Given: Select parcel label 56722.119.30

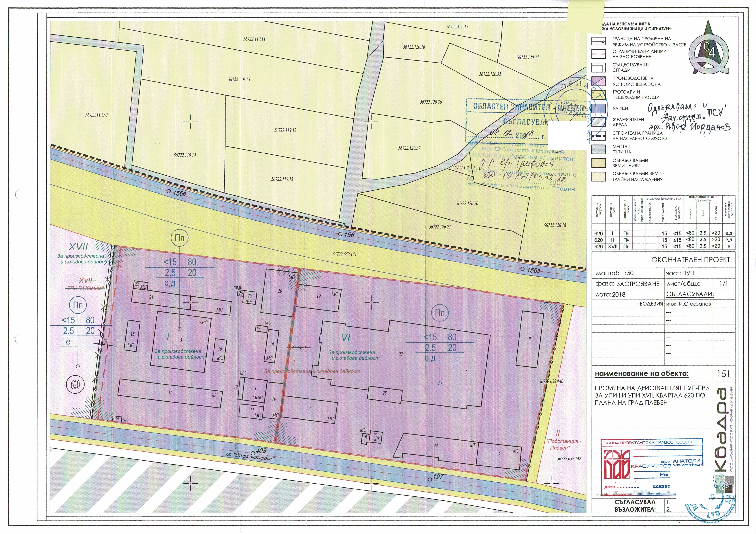Looking at the screenshot, I should [96, 115].
